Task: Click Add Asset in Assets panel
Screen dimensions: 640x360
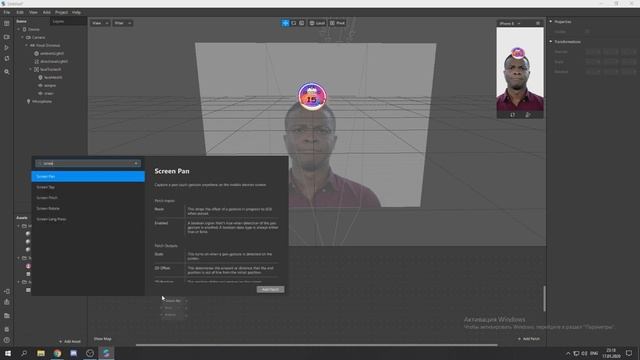Action: coord(70,341)
